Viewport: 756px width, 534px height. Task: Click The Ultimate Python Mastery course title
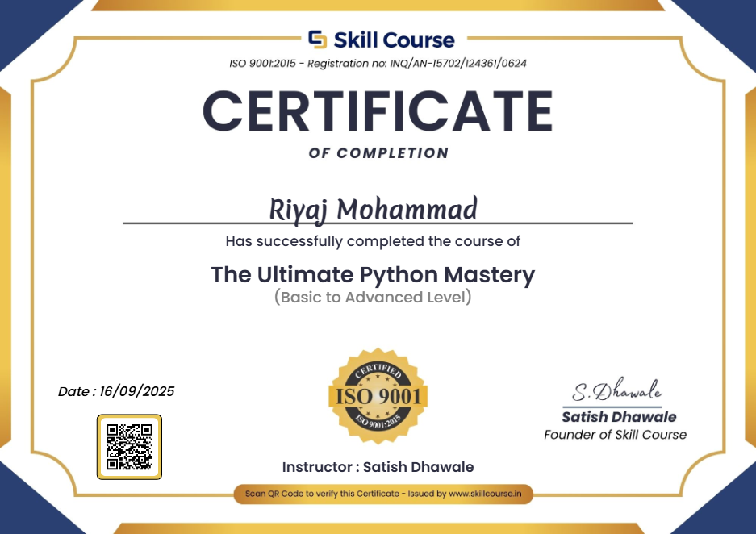click(x=373, y=275)
